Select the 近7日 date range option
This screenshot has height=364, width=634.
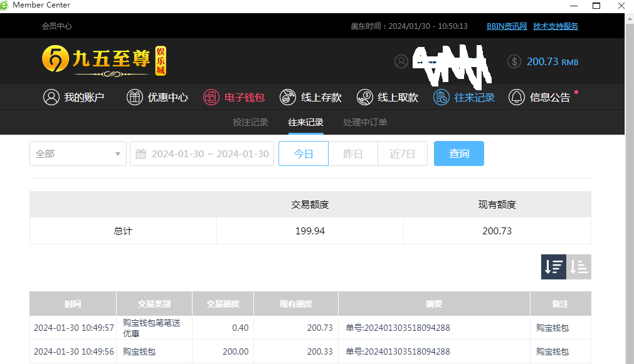[403, 153]
